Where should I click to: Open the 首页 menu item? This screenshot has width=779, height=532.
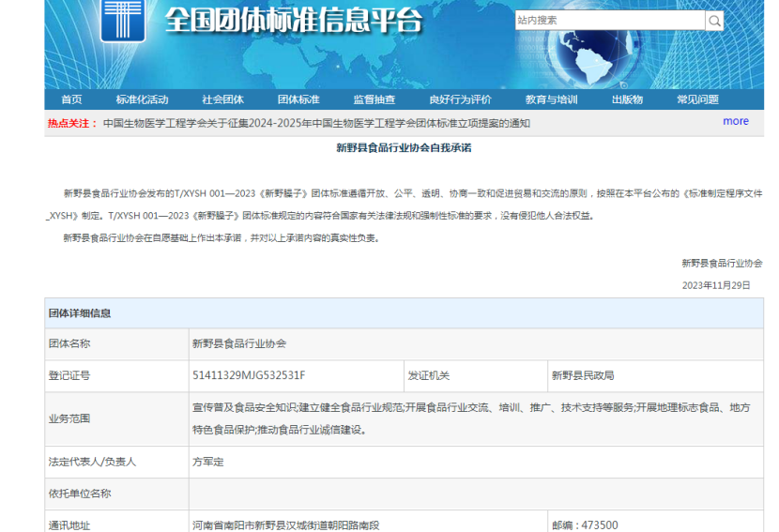tap(71, 99)
